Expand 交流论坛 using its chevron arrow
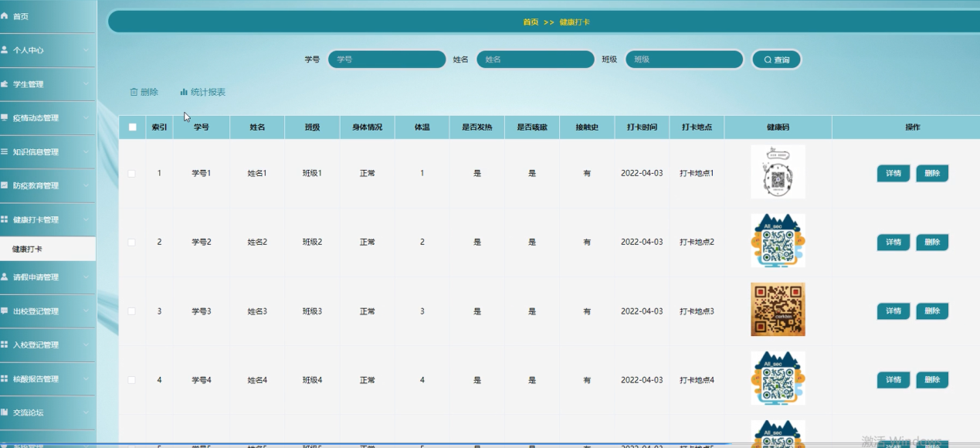Screen dimensions: 980x448 [x=86, y=413]
